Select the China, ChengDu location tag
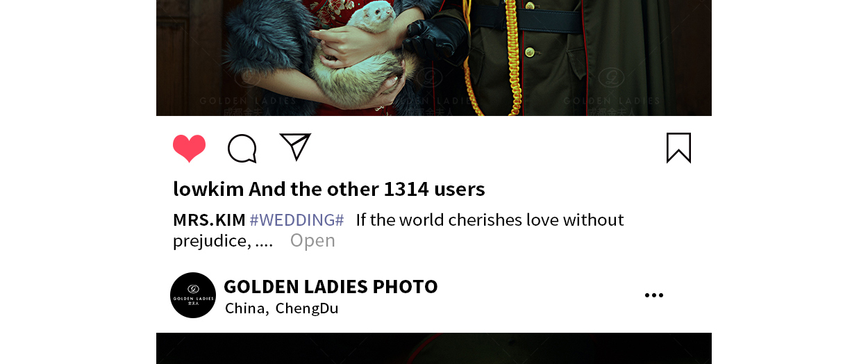The image size is (868, 364). (281, 308)
